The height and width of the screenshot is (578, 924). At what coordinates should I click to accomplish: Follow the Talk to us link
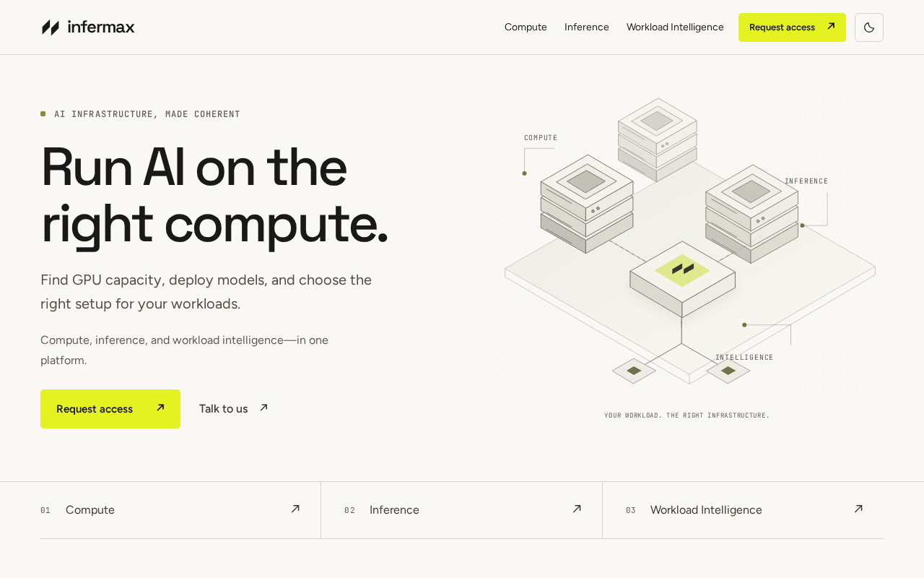(234, 409)
